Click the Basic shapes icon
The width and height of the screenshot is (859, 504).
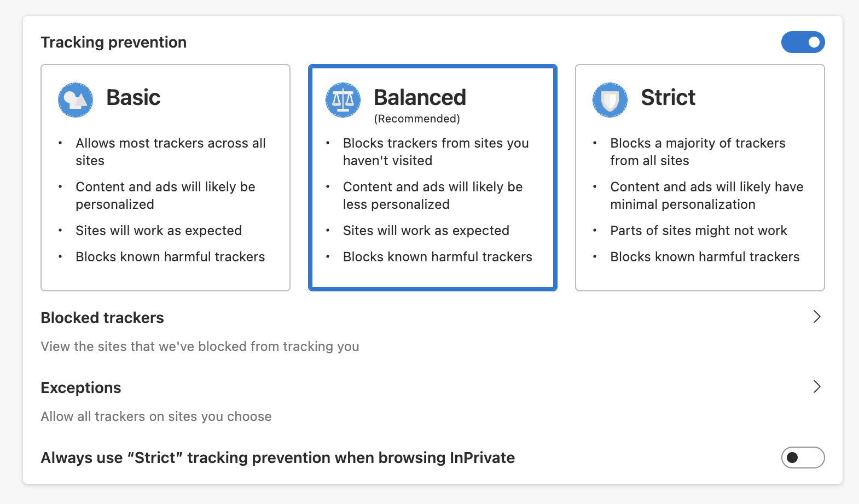[x=76, y=100]
